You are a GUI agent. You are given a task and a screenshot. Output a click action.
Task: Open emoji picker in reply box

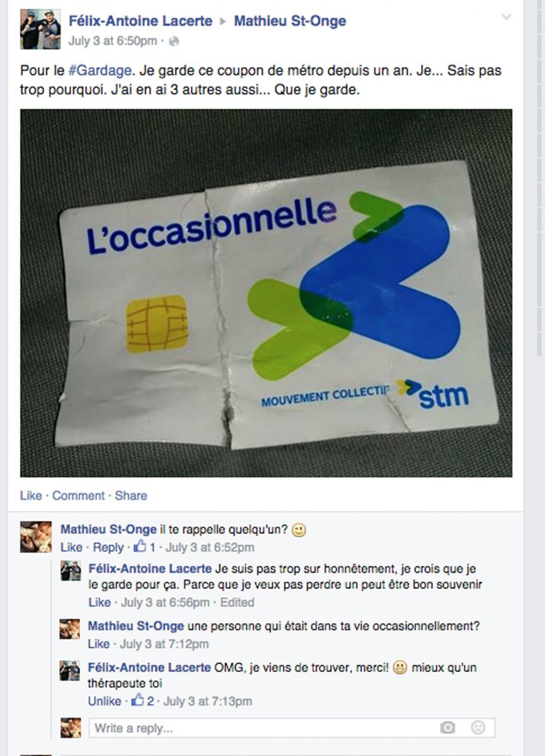point(478,728)
